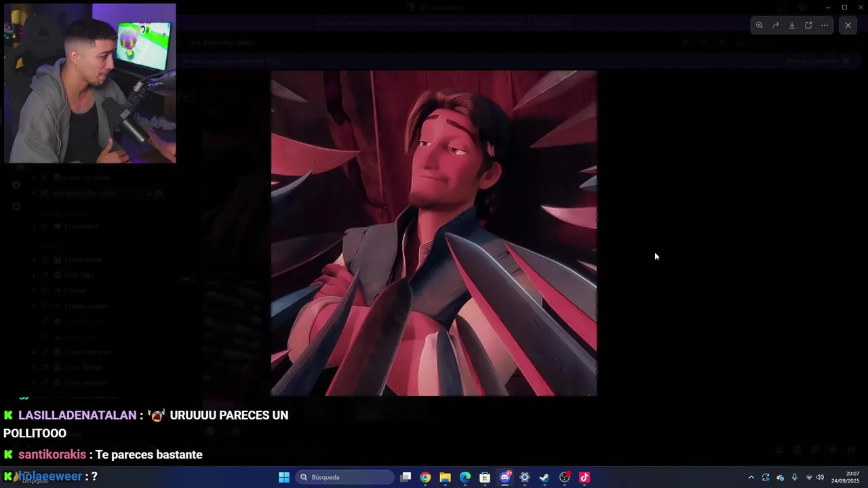Zoom into the image with magnifier icon
Screen dimensions: 868x488
pos(759,25)
